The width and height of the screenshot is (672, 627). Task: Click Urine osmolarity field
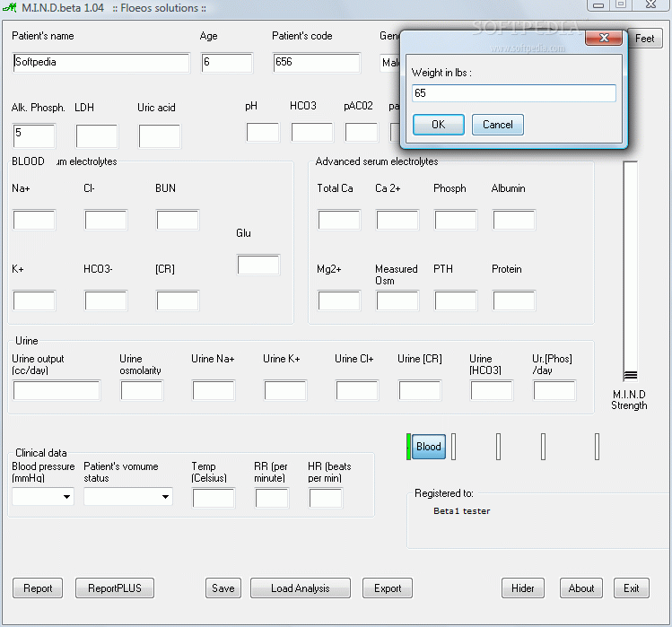[x=142, y=390]
